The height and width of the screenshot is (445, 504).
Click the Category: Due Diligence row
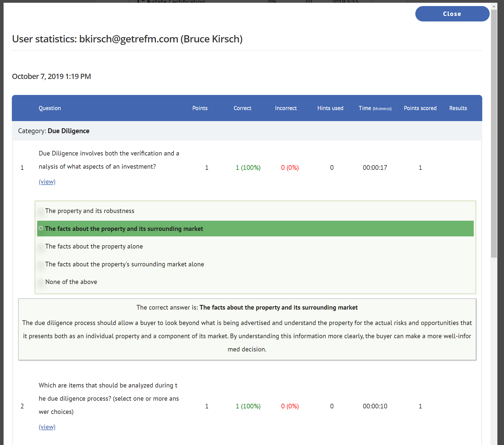(x=247, y=131)
